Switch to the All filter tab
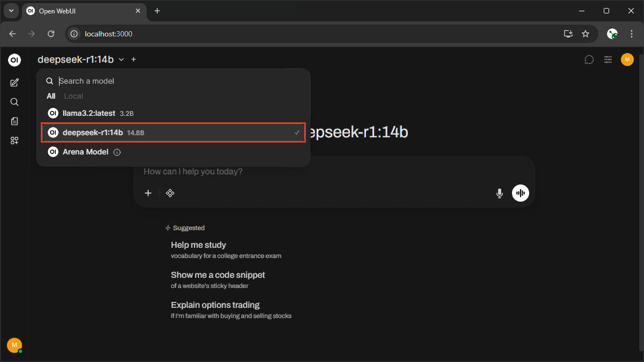The image size is (644, 362). 51,96
